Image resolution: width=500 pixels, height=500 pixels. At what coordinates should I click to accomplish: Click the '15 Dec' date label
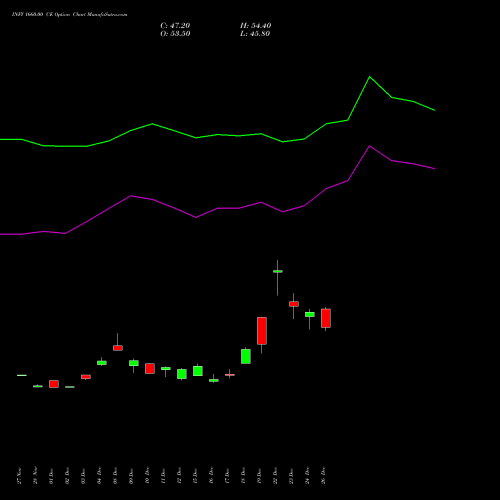[195, 476]
